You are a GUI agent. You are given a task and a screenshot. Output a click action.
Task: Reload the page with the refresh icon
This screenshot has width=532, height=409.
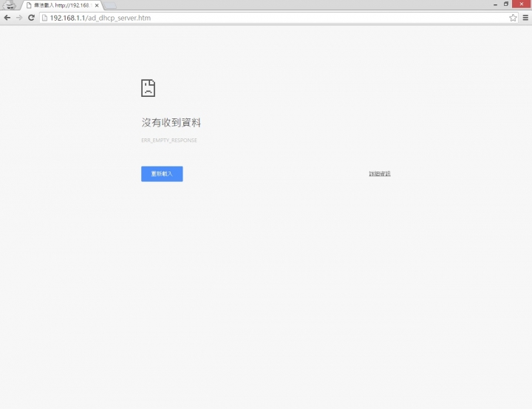coord(31,18)
